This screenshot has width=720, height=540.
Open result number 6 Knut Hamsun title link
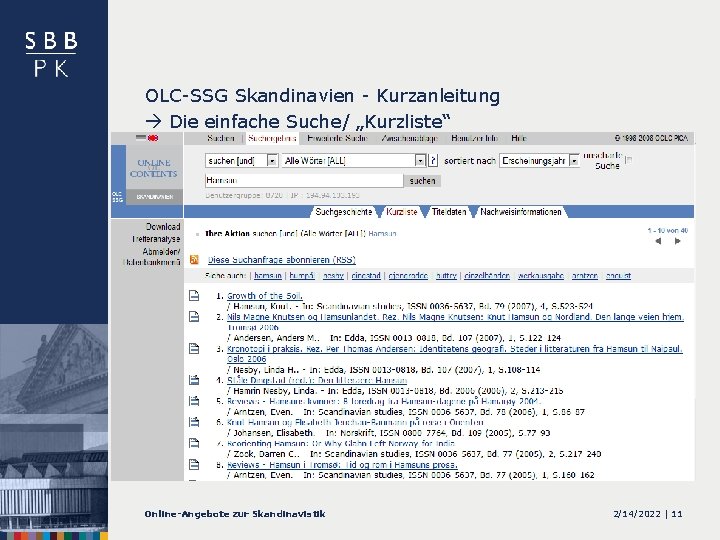point(355,422)
